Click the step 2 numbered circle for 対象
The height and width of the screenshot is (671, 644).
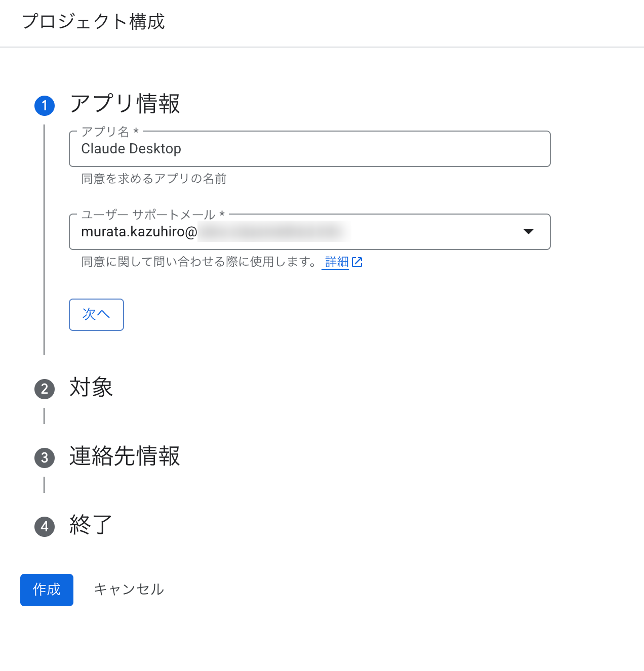45,389
